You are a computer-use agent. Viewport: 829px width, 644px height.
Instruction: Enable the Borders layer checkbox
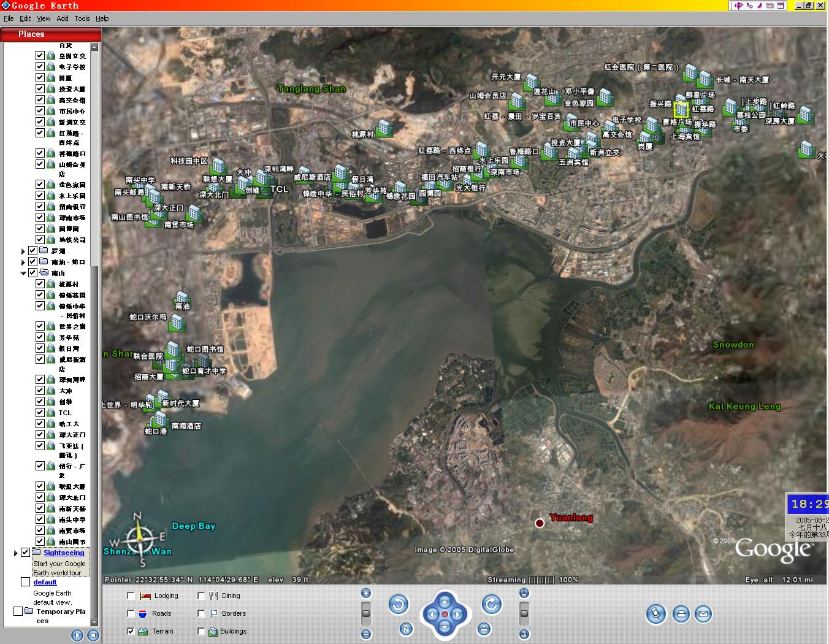coord(201,613)
